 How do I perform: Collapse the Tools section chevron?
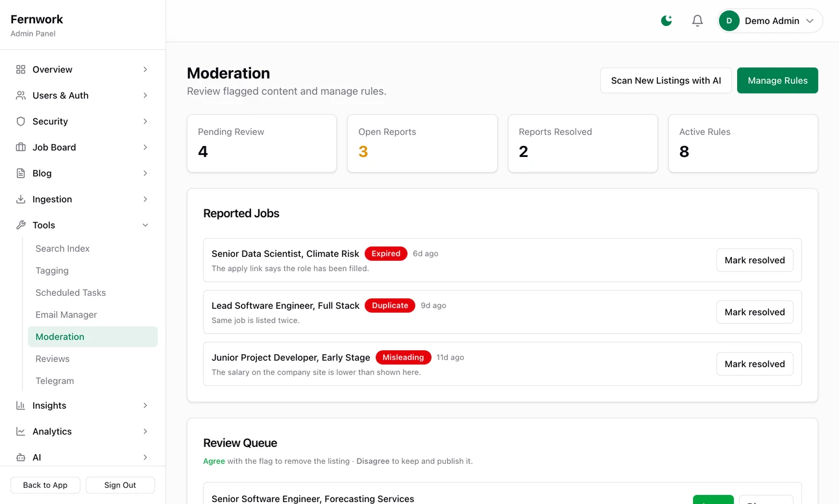tap(145, 225)
